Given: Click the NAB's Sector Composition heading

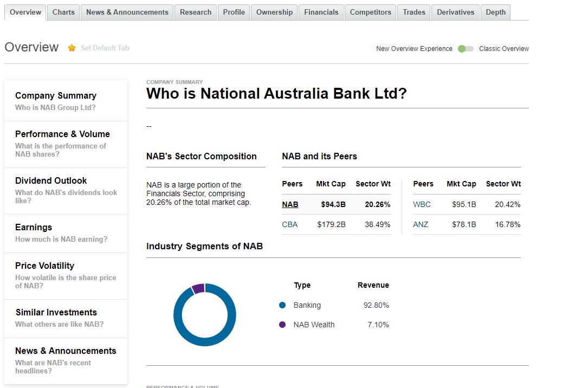Looking at the screenshot, I should click(x=202, y=156).
